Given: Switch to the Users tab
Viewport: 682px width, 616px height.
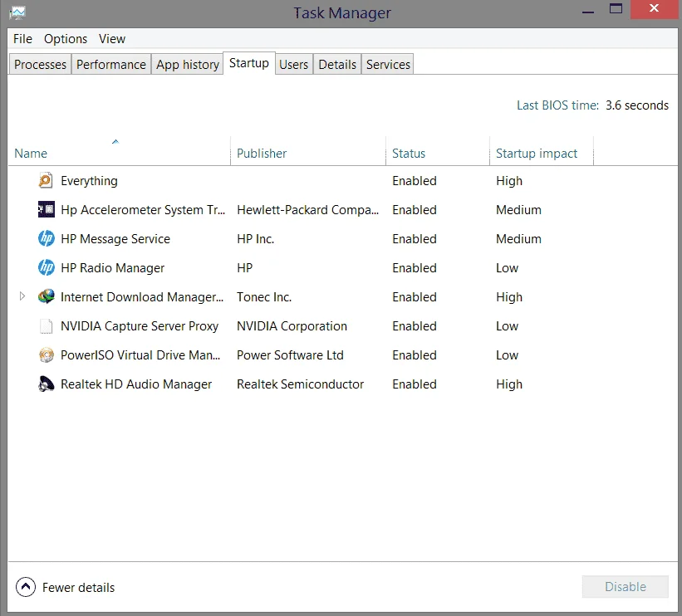Looking at the screenshot, I should pyautogui.click(x=293, y=64).
